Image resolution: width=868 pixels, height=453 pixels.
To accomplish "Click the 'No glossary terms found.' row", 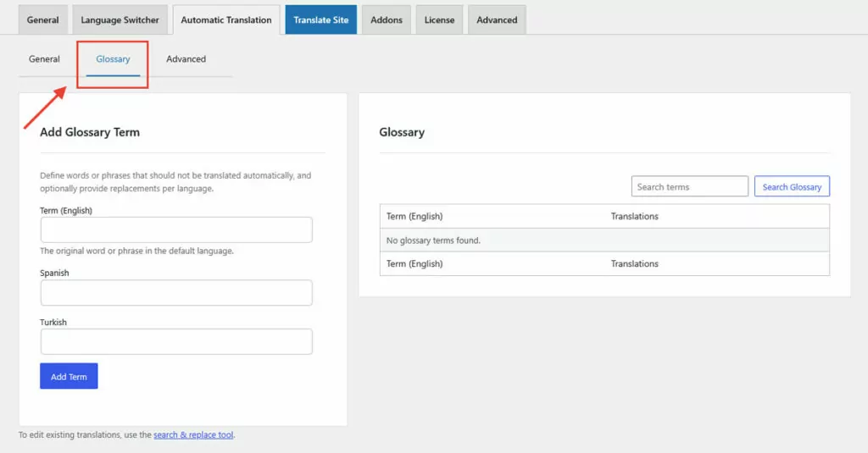I will tap(604, 240).
